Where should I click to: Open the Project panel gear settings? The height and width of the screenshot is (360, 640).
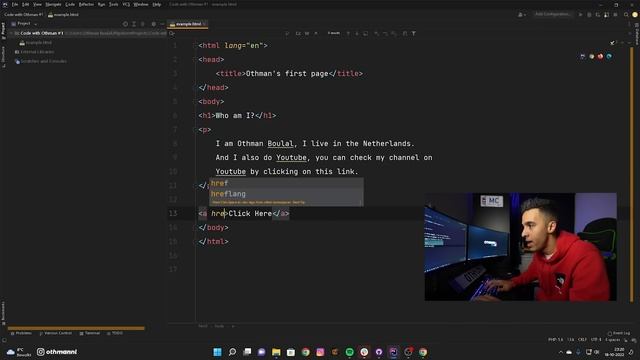coord(153,24)
